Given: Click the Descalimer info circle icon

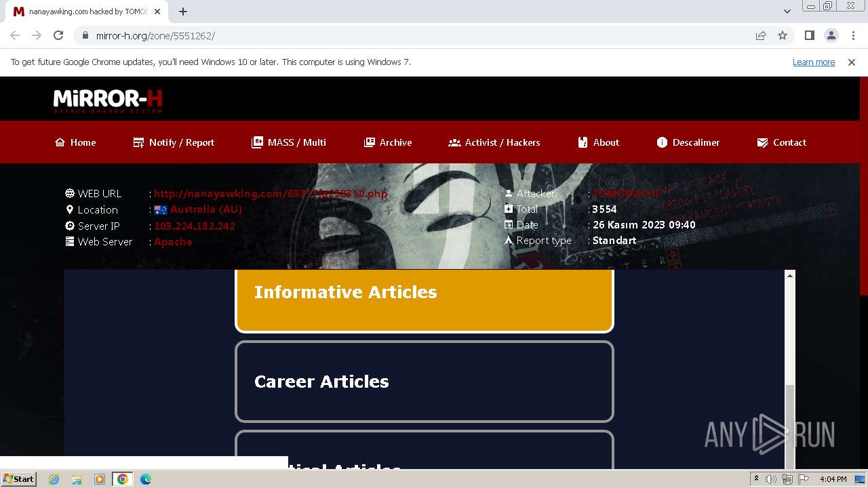Looking at the screenshot, I should pos(663,142).
